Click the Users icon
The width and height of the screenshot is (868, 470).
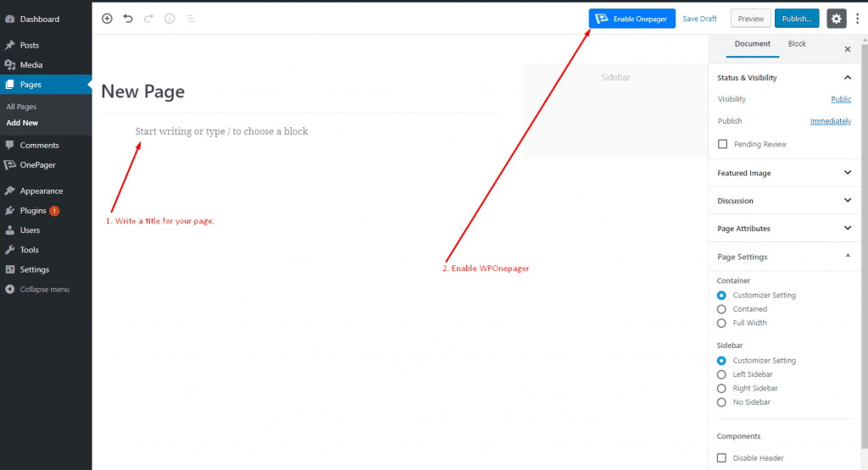pyautogui.click(x=10, y=230)
